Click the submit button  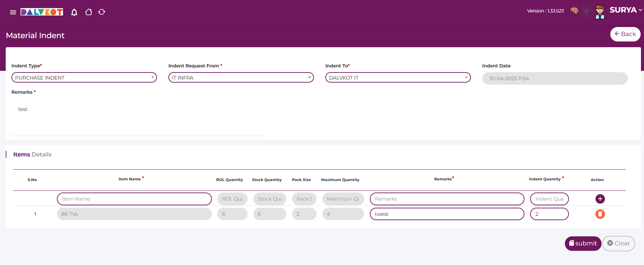(x=583, y=243)
